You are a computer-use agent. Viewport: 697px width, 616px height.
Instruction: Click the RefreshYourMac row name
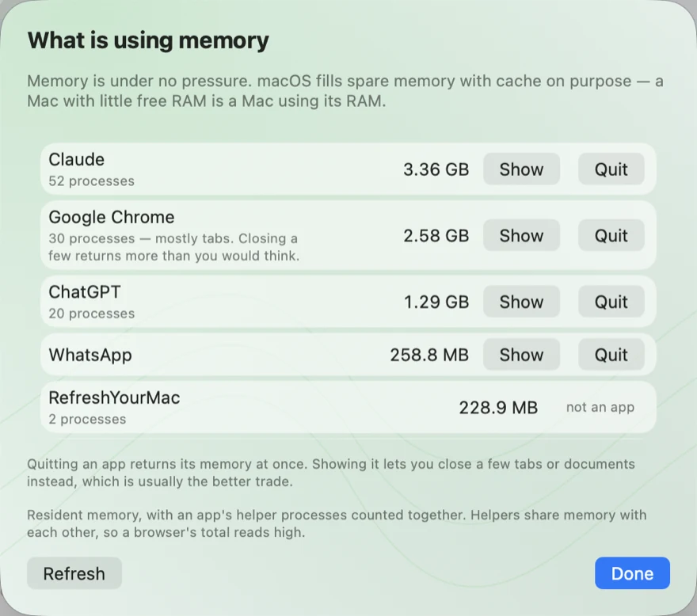pos(114,397)
